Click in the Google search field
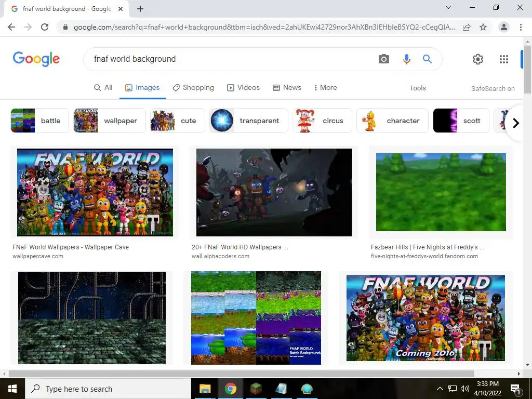The height and width of the screenshot is (399, 532). click(x=231, y=59)
